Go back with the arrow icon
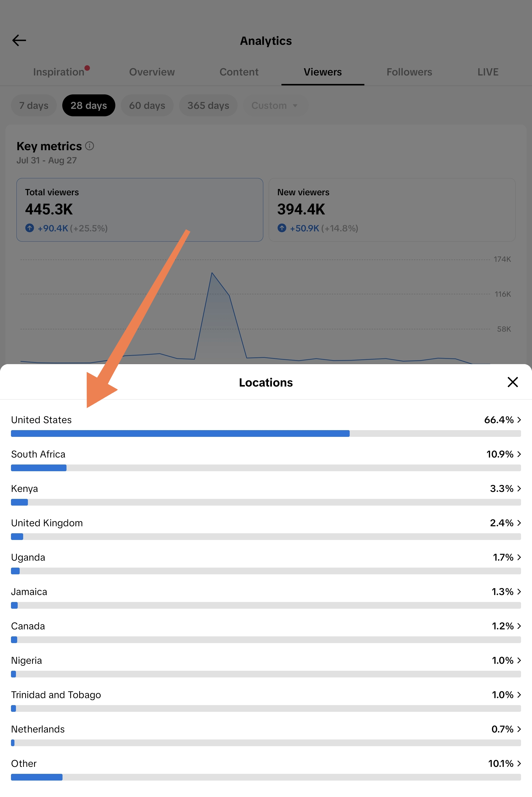The image size is (532, 797). tap(19, 40)
